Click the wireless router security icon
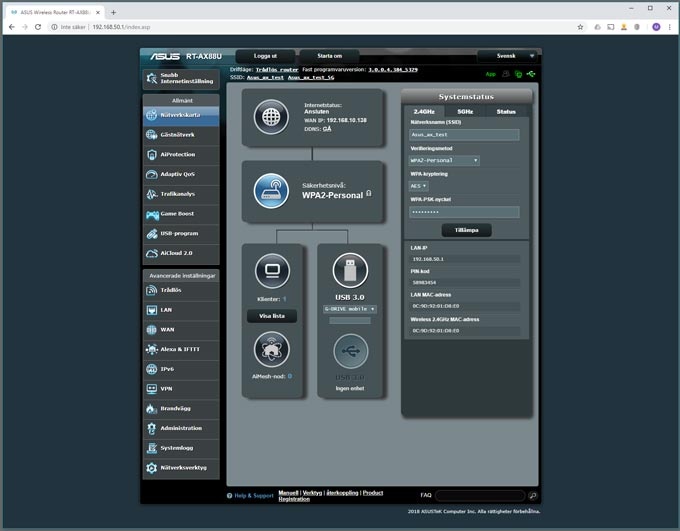The image size is (680, 531). click(271, 190)
